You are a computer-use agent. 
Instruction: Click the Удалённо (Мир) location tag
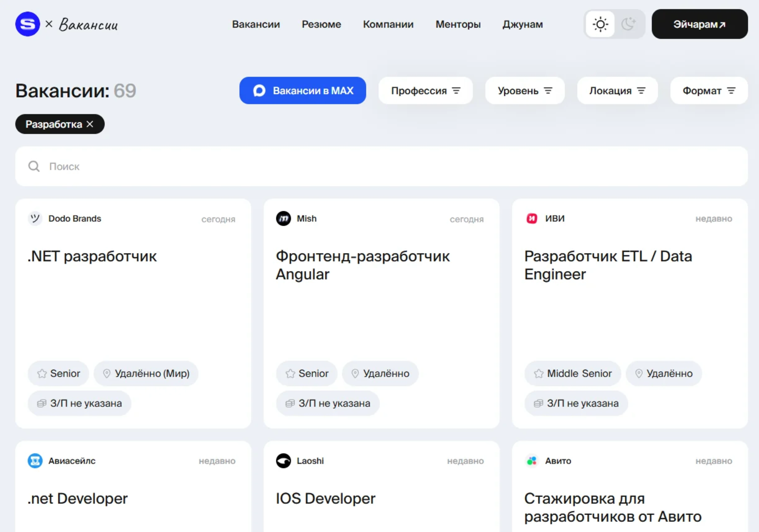pyautogui.click(x=146, y=374)
